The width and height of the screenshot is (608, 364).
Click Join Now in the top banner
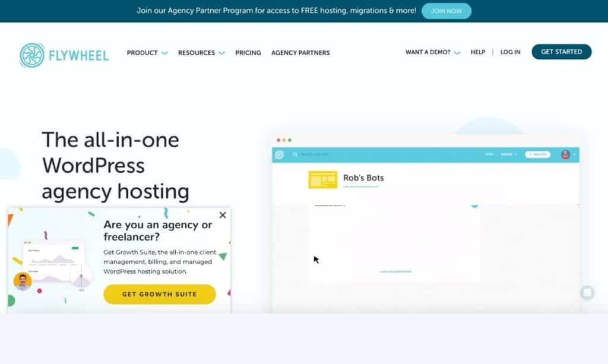point(446,11)
